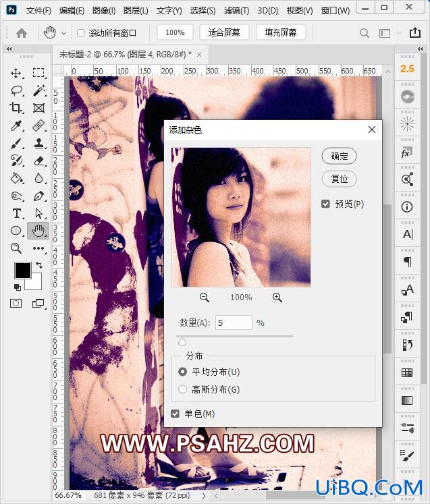
Task: Select the Crop tool
Action: point(16,108)
